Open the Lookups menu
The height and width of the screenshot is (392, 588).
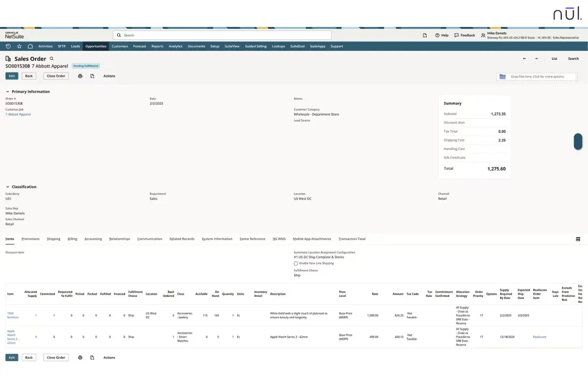[278, 46]
